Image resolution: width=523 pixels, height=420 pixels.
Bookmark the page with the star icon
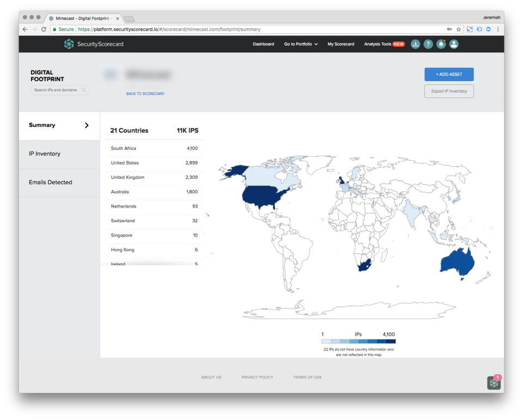459,29
